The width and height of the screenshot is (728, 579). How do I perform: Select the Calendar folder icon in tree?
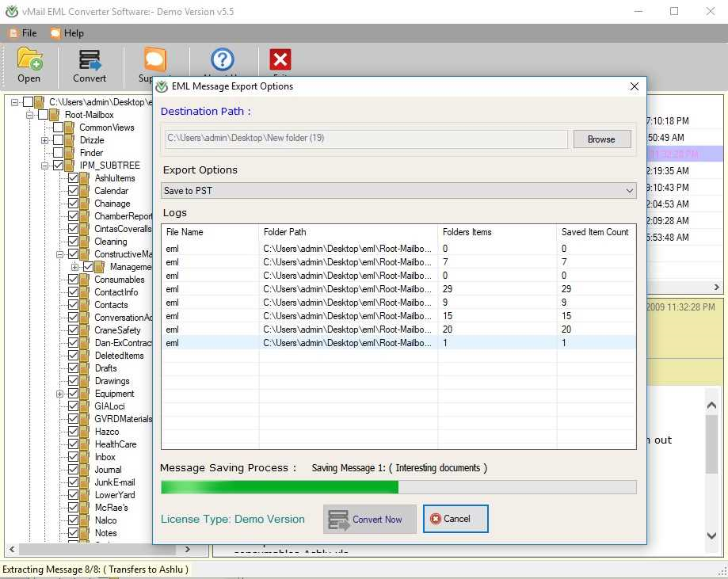(86, 191)
